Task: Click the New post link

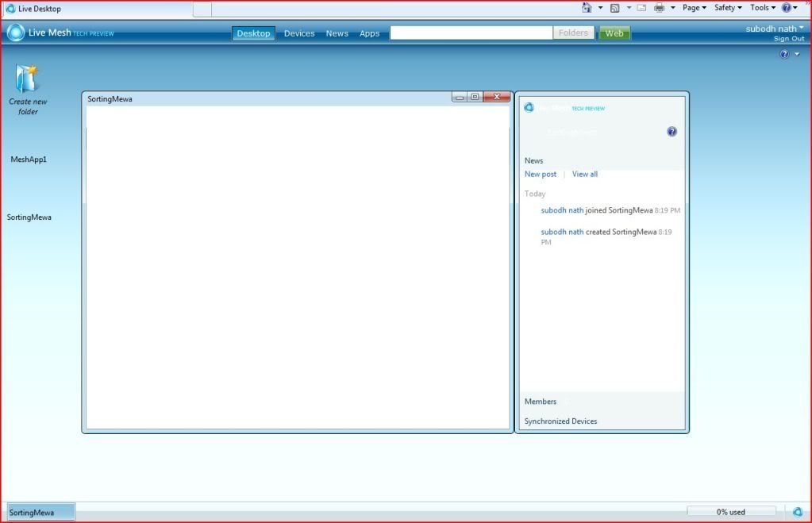Action: click(540, 174)
